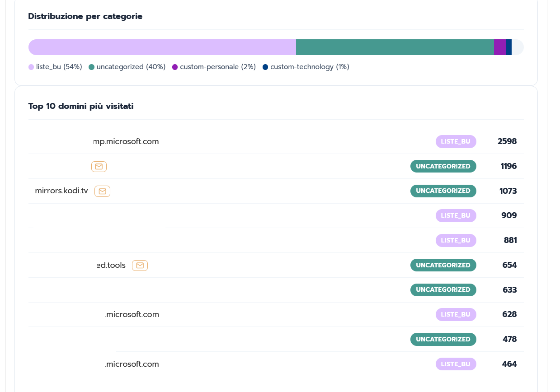This screenshot has width=560, height=392.
Task: Click the envelope icon beside the ed.tools domain
Action: click(140, 266)
